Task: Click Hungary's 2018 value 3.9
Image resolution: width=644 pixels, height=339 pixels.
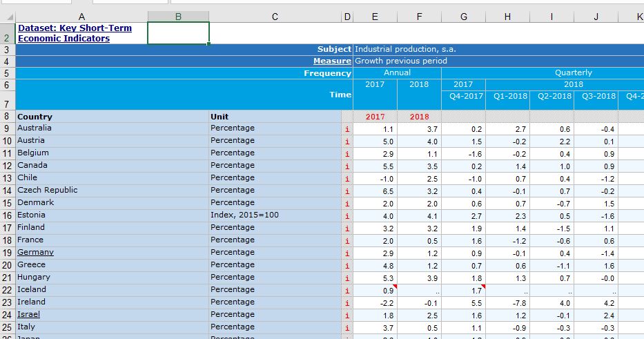Action: coord(420,278)
